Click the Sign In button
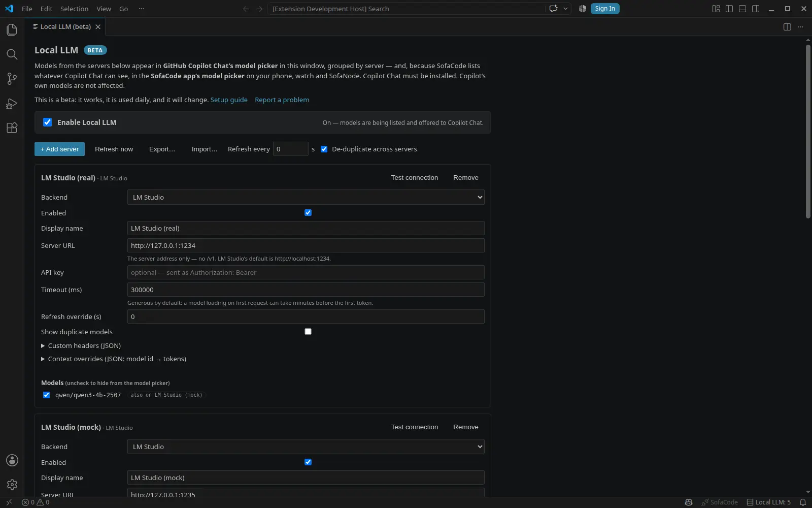 tap(605, 9)
